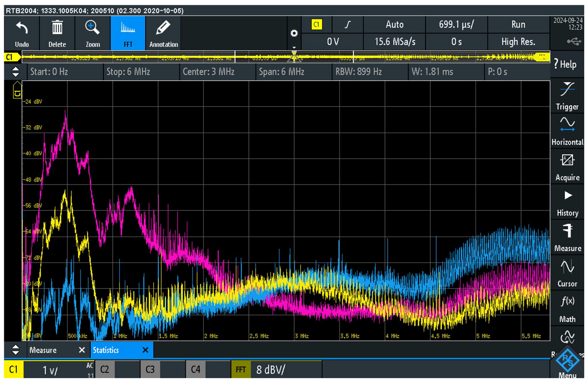The height and width of the screenshot is (381, 588).
Task: Toggle channel C4 on
Action: click(x=195, y=369)
